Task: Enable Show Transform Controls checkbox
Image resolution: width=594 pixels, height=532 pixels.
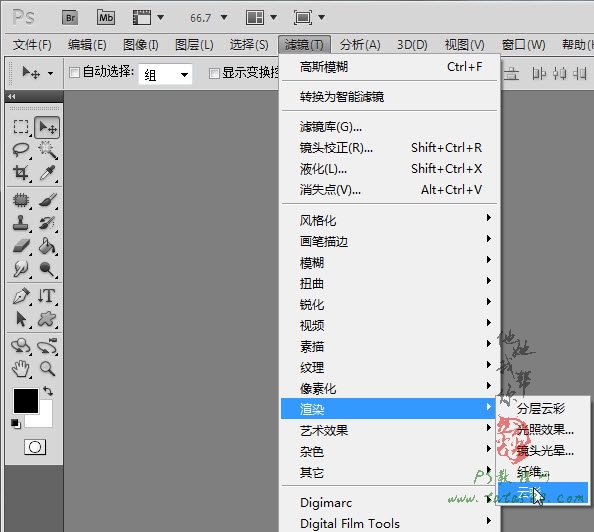Action: pos(214,73)
